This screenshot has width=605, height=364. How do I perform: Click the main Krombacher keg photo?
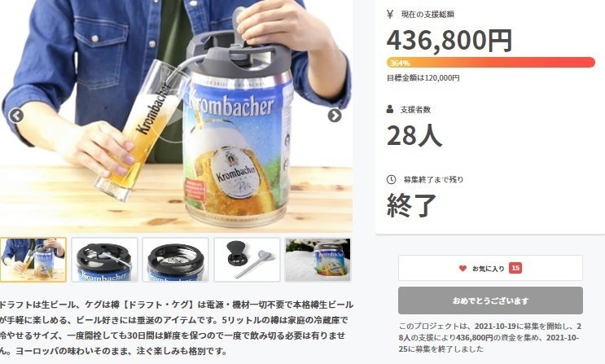click(176, 116)
